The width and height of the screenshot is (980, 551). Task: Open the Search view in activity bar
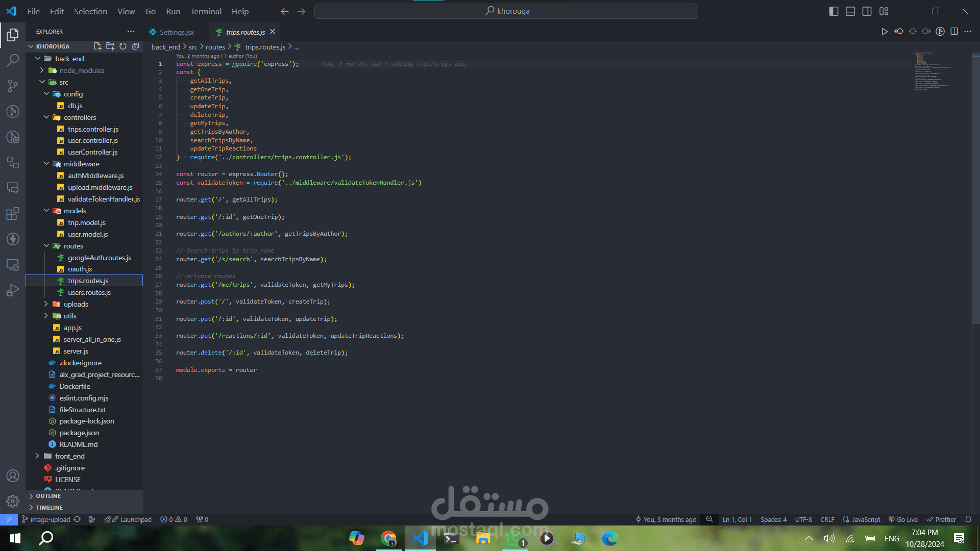click(x=13, y=60)
